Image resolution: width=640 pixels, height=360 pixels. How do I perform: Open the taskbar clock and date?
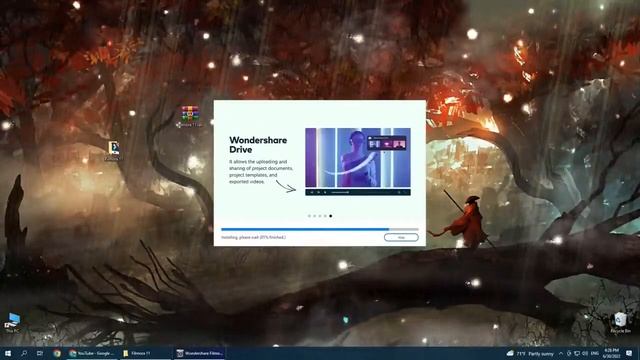(611, 353)
